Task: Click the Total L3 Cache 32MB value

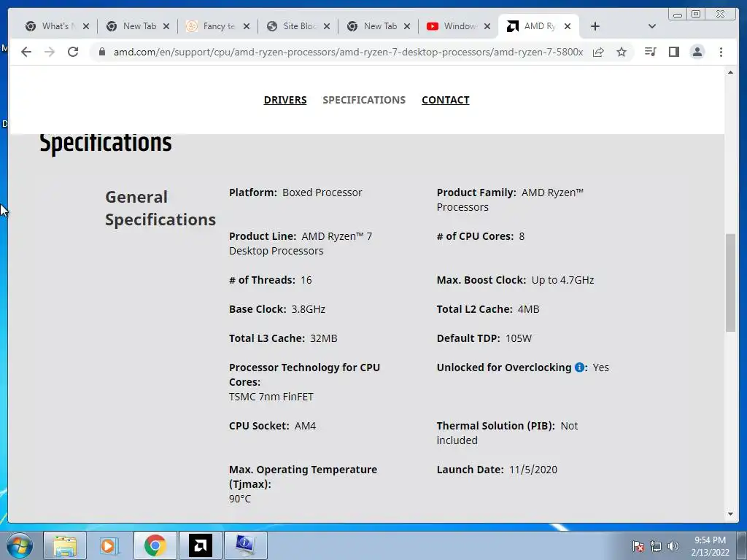Action: pos(323,338)
